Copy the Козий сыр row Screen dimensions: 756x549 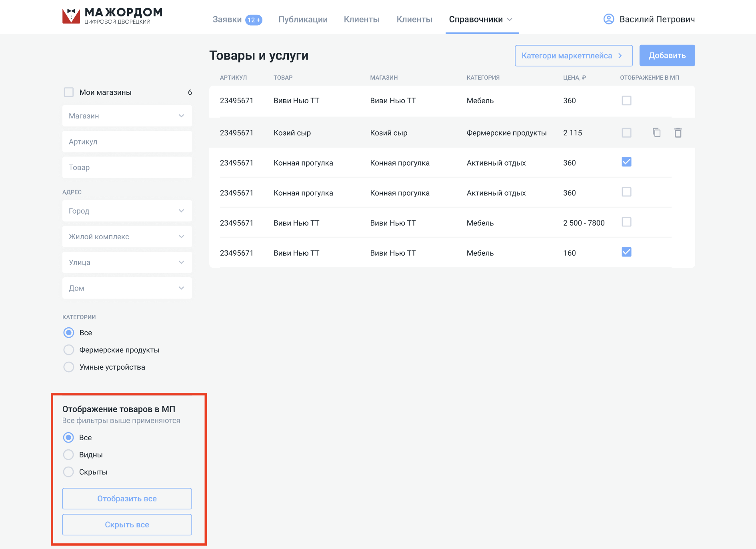tap(656, 132)
